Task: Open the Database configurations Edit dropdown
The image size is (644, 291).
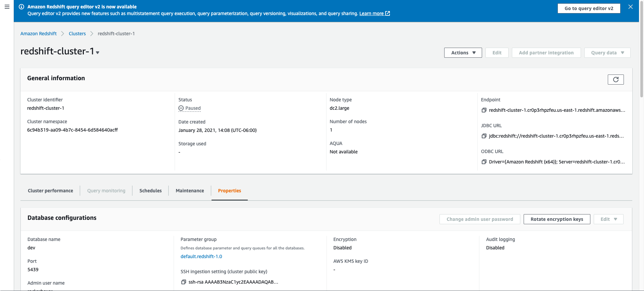Action: (x=608, y=219)
